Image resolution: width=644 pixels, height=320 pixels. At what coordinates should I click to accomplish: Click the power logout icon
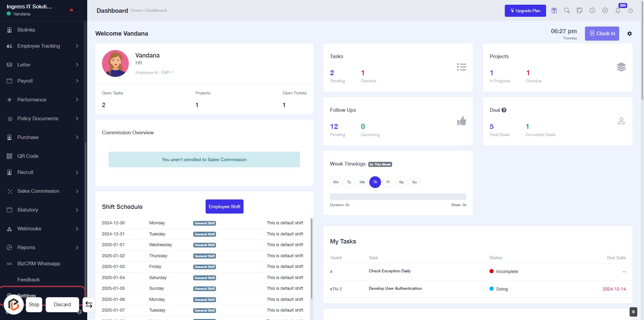(631, 10)
